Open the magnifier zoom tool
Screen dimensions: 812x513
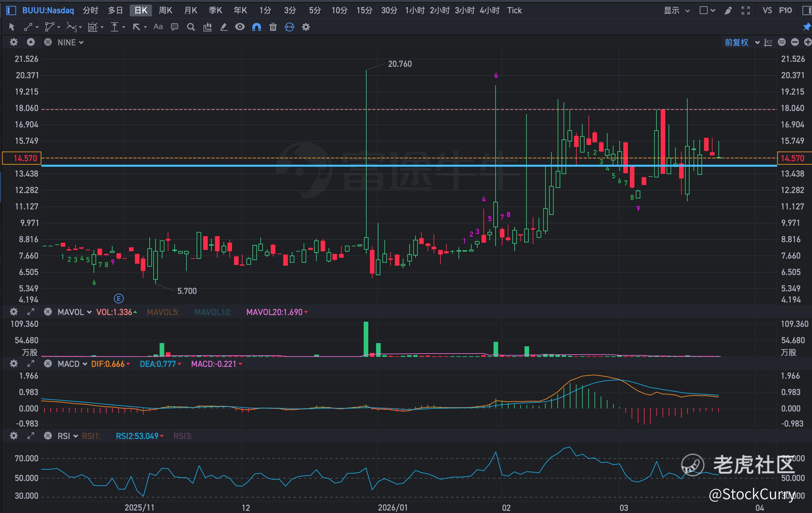[191, 27]
